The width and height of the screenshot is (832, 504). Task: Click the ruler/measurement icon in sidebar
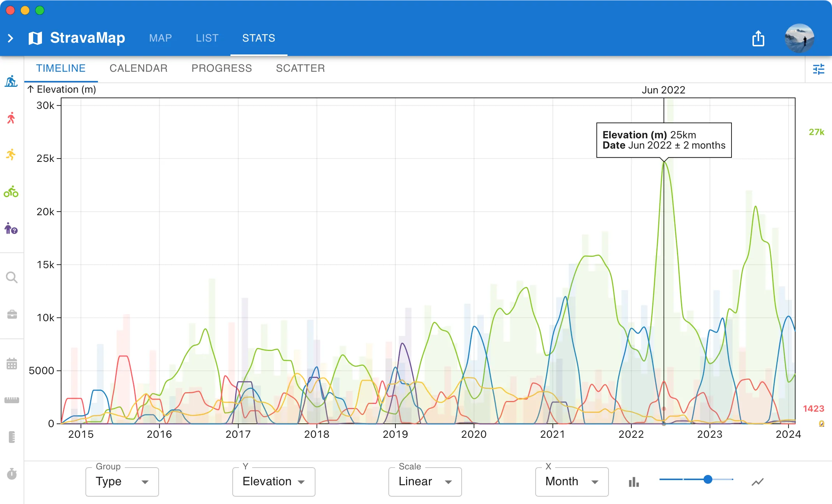point(12,399)
